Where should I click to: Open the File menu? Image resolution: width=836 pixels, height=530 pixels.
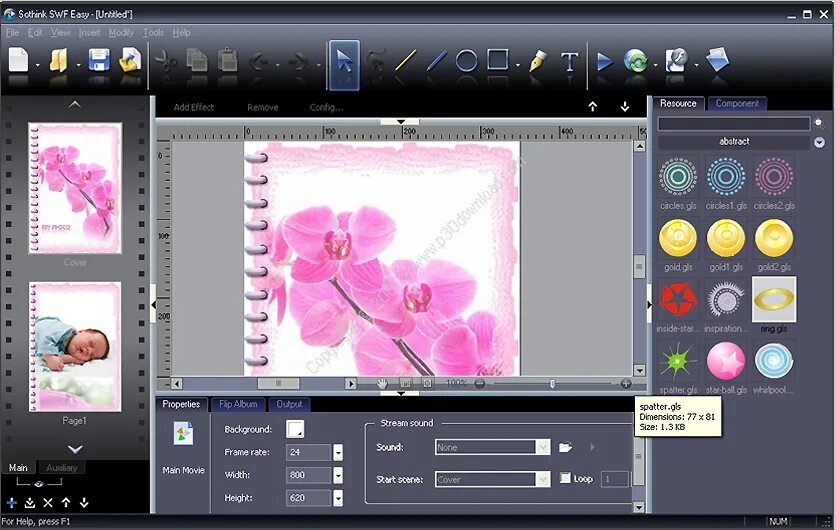click(12, 33)
